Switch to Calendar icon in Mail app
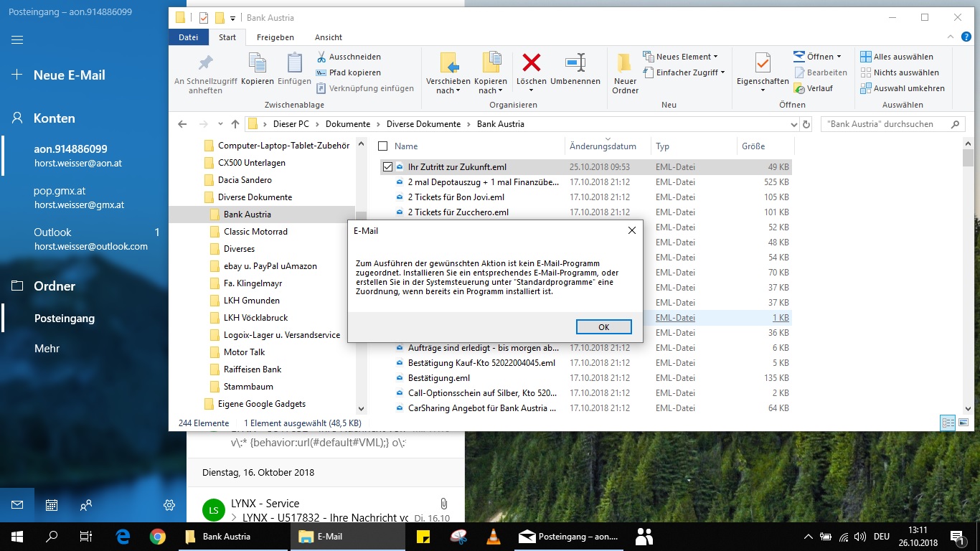The height and width of the screenshot is (551, 980). 52,505
